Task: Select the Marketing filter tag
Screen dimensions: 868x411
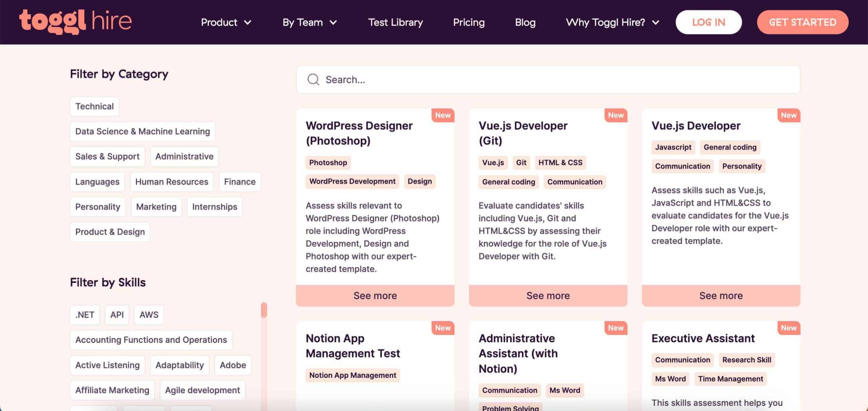Action: [156, 206]
